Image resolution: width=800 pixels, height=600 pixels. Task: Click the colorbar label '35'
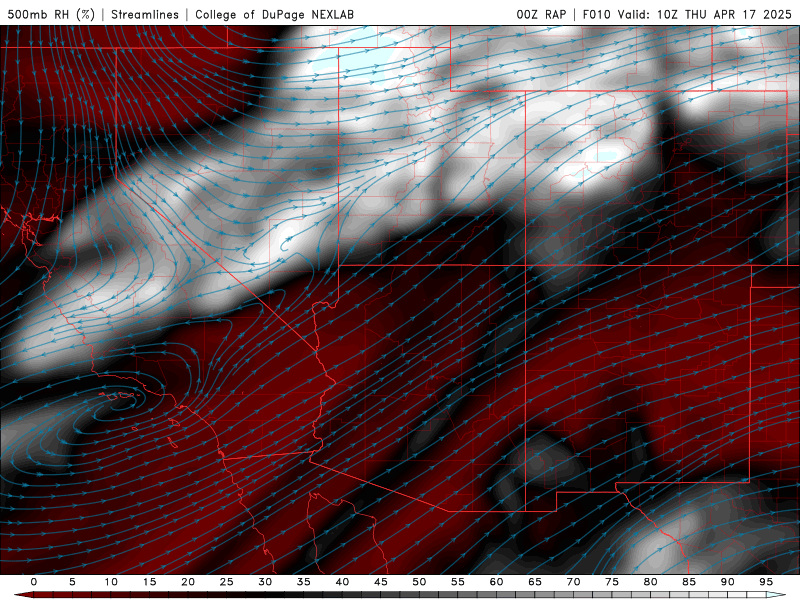(x=304, y=582)
